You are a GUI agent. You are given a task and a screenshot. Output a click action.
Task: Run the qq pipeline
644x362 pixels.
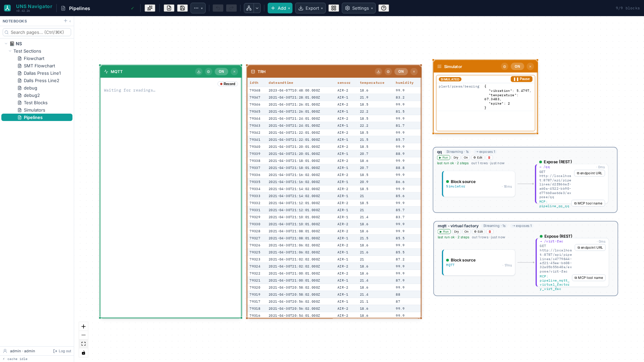pos(443,158)
